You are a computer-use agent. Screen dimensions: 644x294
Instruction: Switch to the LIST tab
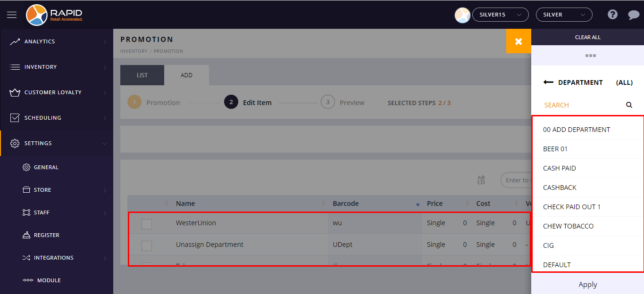click(142, 75)
